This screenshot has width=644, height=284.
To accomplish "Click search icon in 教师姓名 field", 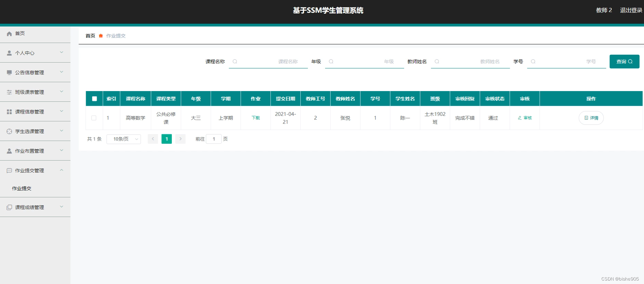I will pos(437,62).
